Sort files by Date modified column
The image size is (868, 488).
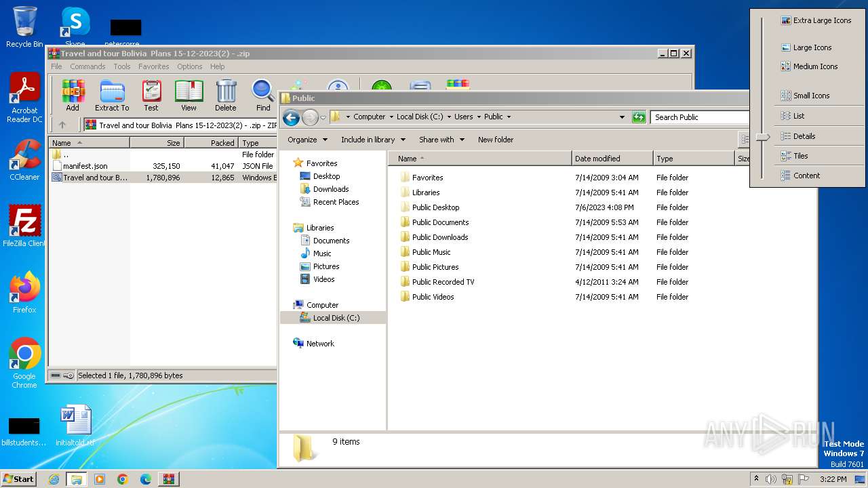pos(612,159)
